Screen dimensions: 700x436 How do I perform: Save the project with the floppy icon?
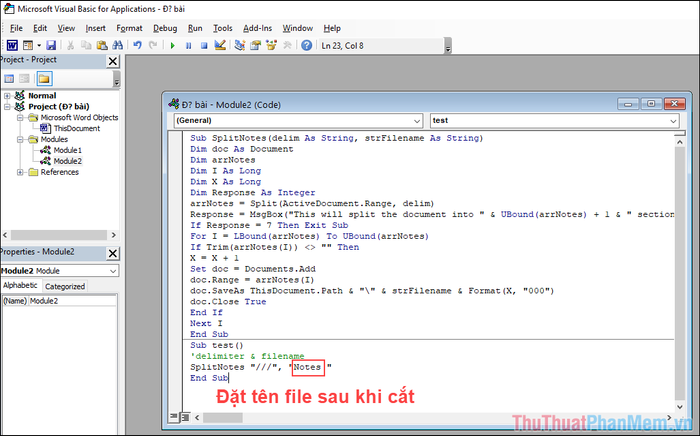51,46
